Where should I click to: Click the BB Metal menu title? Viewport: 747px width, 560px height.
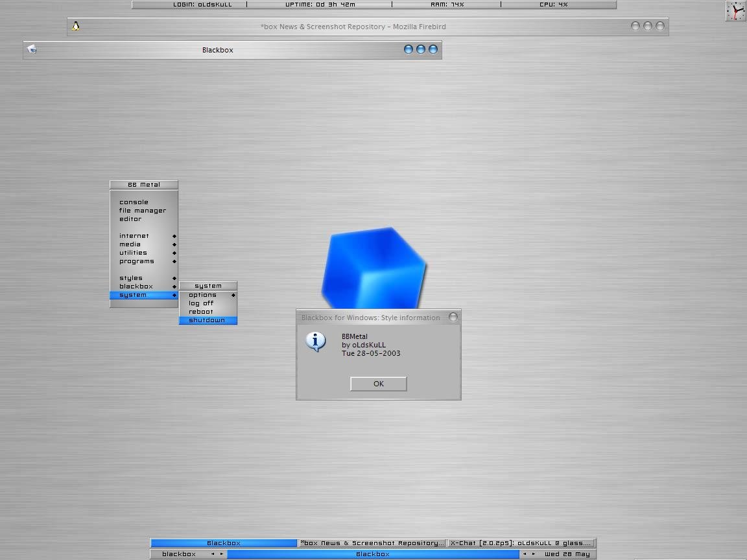(x=144, y=185)
